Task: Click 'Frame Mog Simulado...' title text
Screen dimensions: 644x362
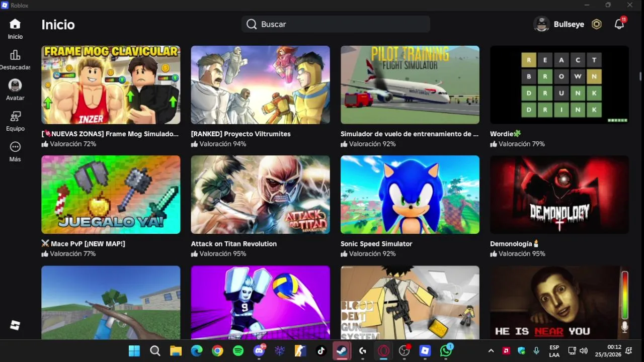Action: (110, 134)
